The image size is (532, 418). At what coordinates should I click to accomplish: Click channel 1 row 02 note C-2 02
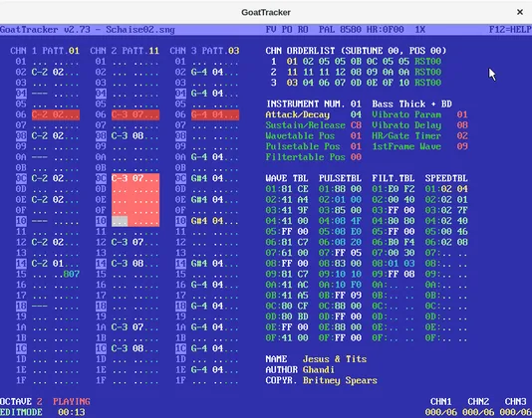pyautogui.click(x=48, y=73)
